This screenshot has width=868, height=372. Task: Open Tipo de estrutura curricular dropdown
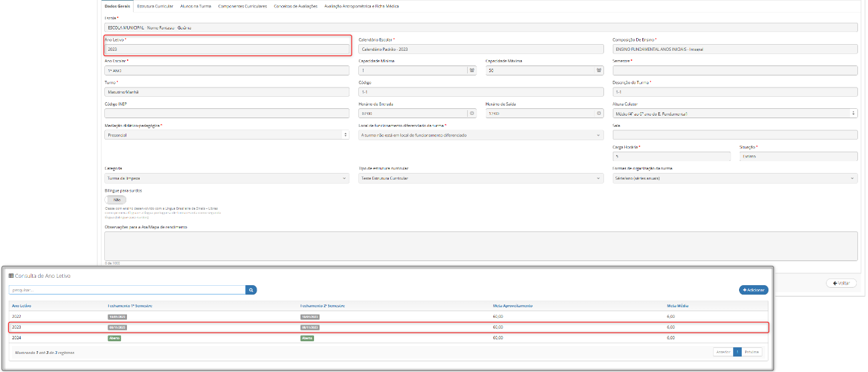[481, 178]
